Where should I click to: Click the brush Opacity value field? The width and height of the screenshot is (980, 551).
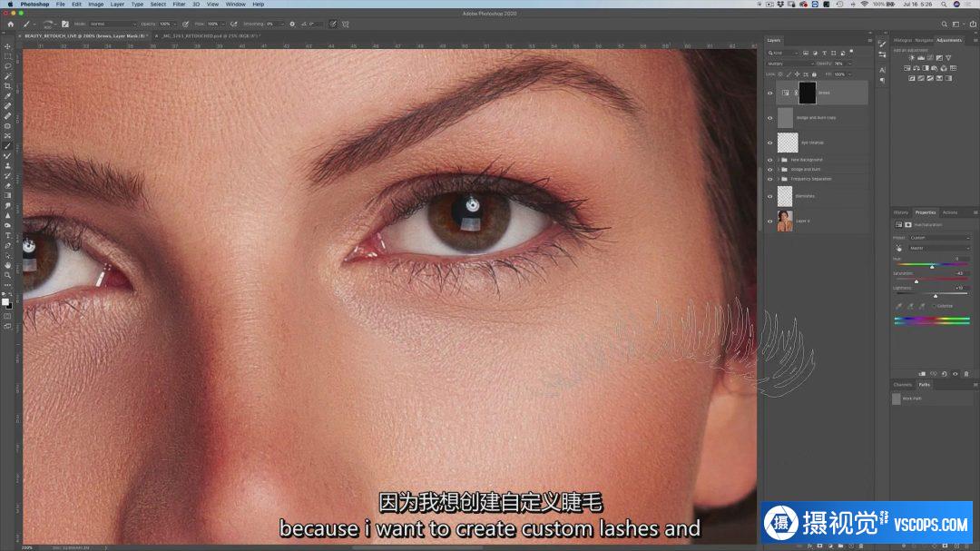165,24
